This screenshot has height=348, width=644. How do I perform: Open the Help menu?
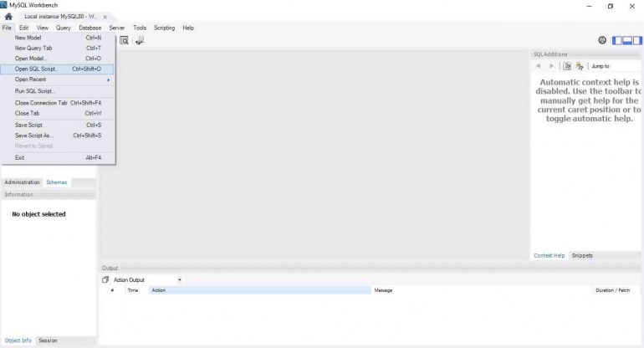[188, 28]
